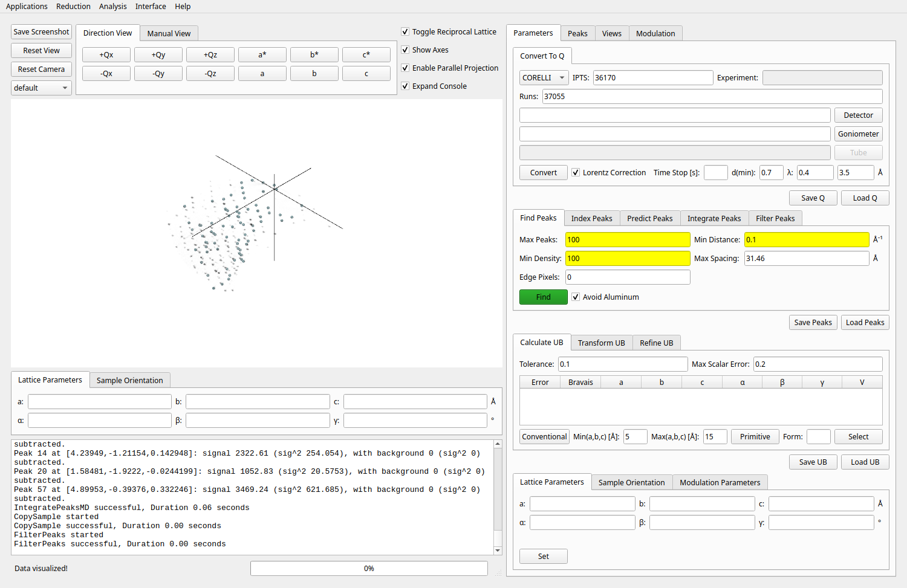
Task: Switch to the Manual View tab
Action: pyautogui.click(x=169, y=33)
